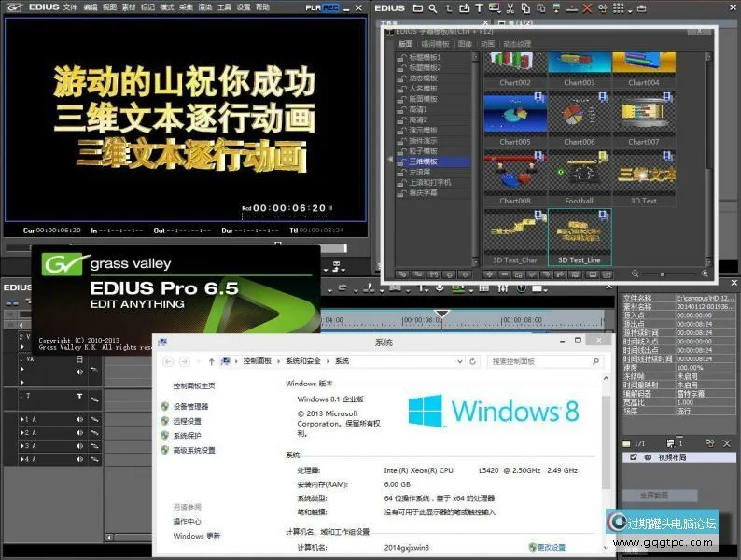This screenshot has height=560, width=741.
Task: Click the minus remove button under template thumbnails
Action: 504,274
